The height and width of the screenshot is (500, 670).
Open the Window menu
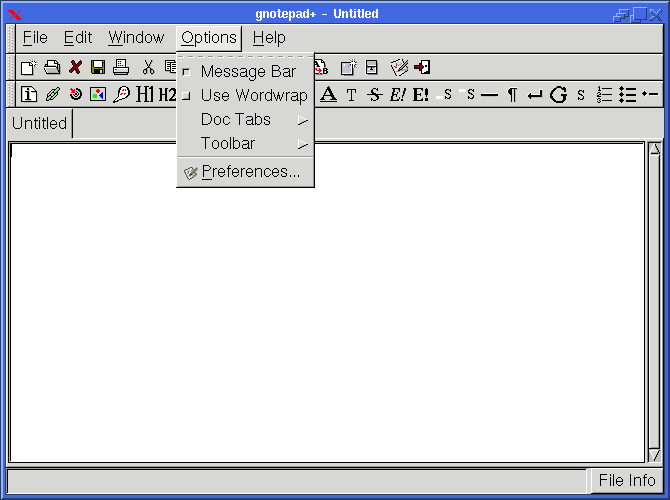click(136, 38)
